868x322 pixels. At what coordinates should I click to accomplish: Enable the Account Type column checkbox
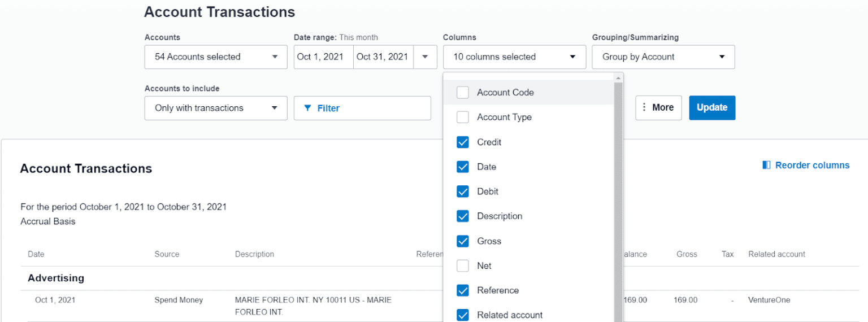463,118
